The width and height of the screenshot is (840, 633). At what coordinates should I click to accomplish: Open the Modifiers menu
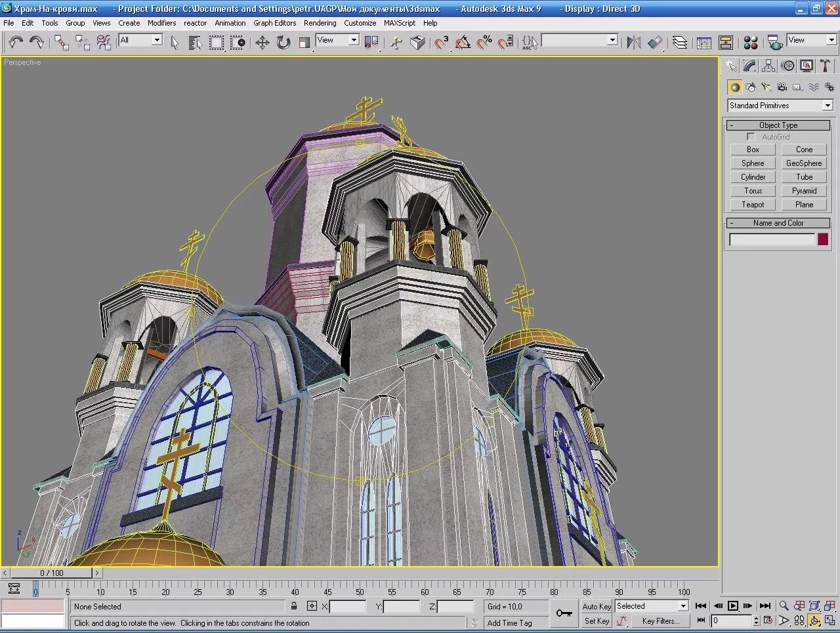(161, 23)
